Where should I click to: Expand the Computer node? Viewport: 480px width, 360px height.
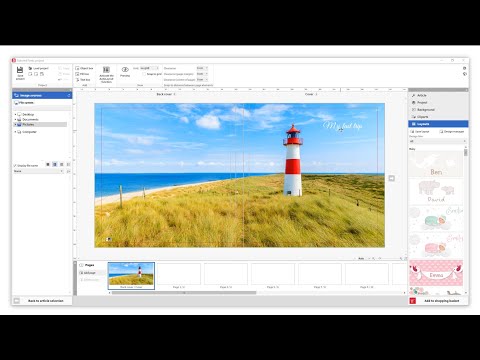click(15, 132)
